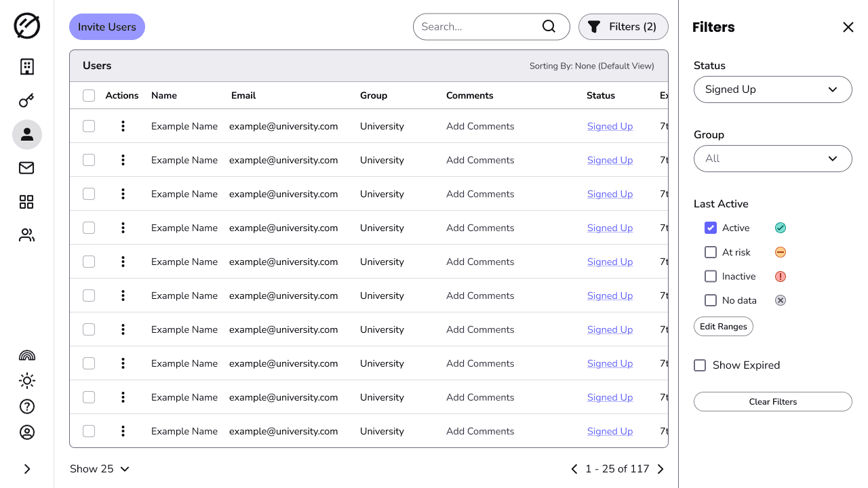
Task: Click the Signed Up link in first row
Action: (x=610, y=126)
